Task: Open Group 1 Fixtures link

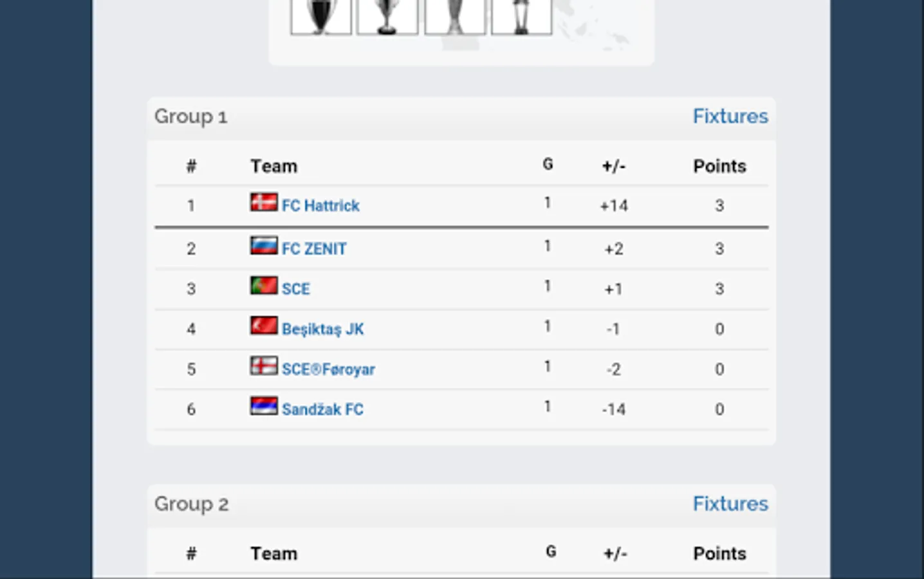Action: tap(730, 116)
